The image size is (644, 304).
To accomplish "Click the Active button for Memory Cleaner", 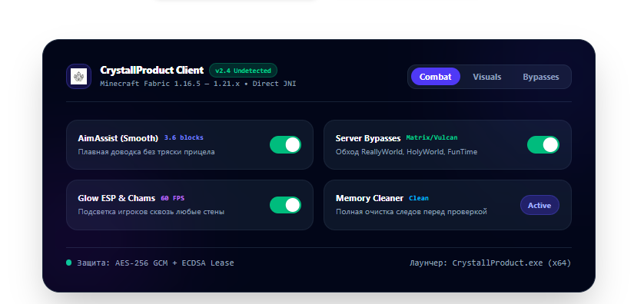I will point(539,205).
